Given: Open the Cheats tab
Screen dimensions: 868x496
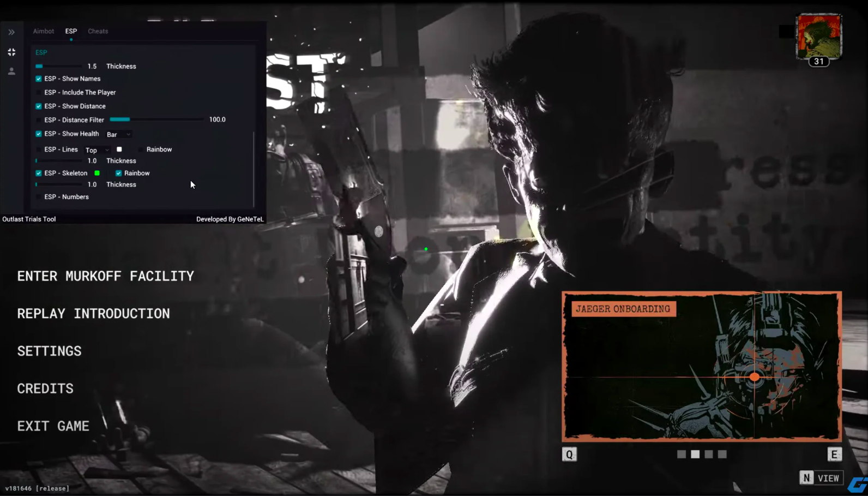Looking at the screenshot, I should (x=98, y=31).
